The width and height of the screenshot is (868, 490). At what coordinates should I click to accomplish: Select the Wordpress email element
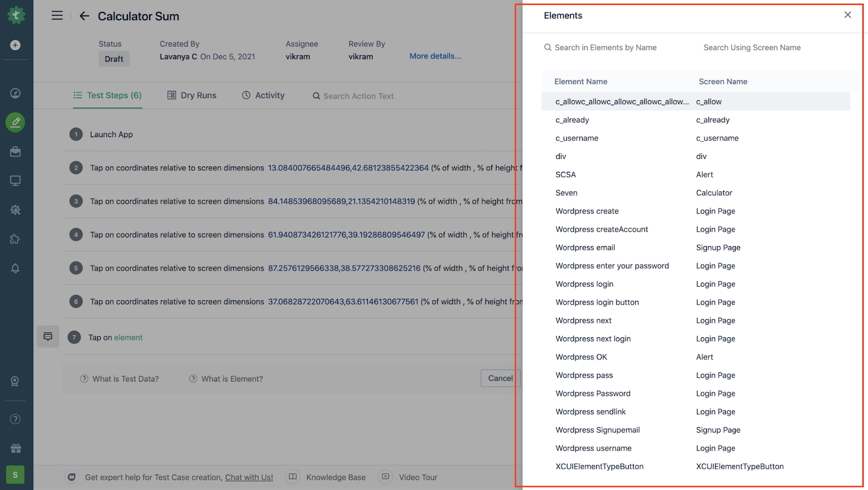(x=695, y=248)
